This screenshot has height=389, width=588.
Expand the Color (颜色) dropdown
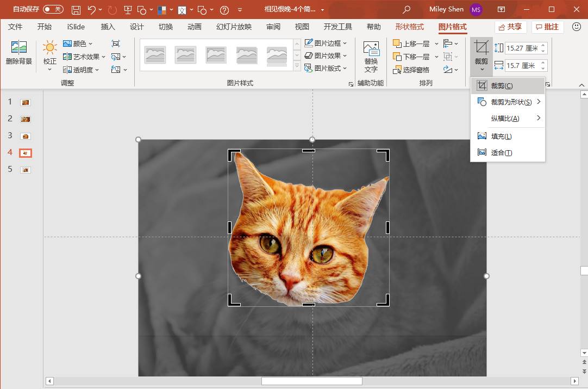tap(78, 44)
